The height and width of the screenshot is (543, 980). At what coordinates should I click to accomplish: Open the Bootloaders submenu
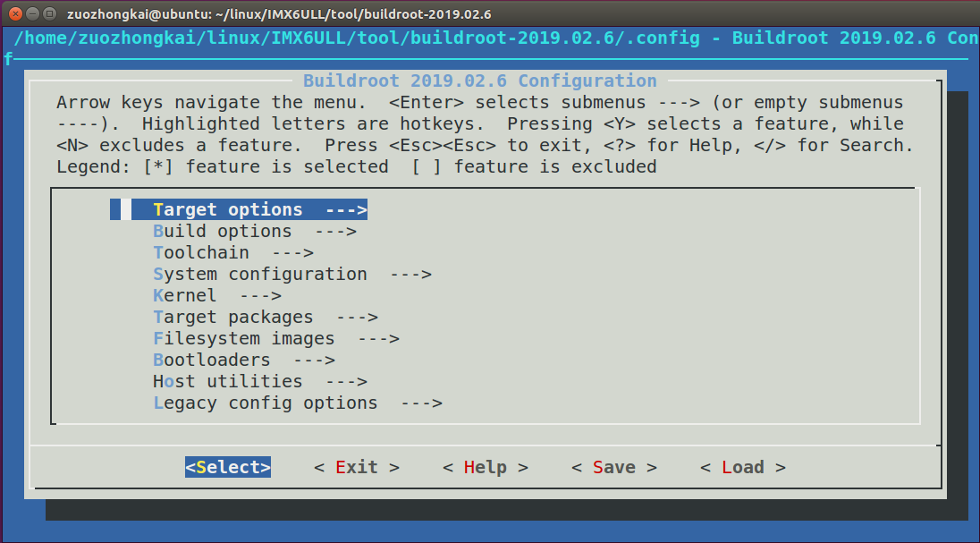click(244, 360)
